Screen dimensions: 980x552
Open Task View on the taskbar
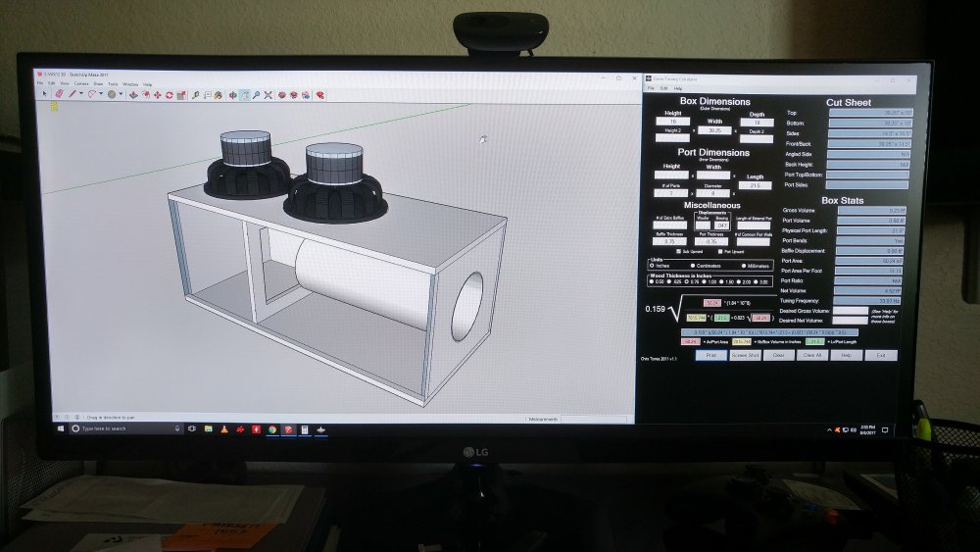pos(192,429)
